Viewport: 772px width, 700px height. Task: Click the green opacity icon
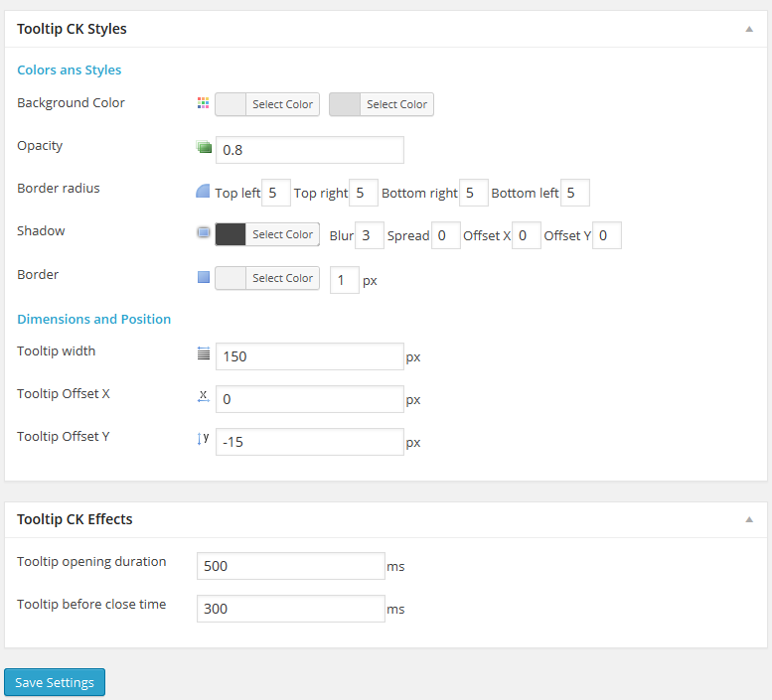tap(204, 148)
